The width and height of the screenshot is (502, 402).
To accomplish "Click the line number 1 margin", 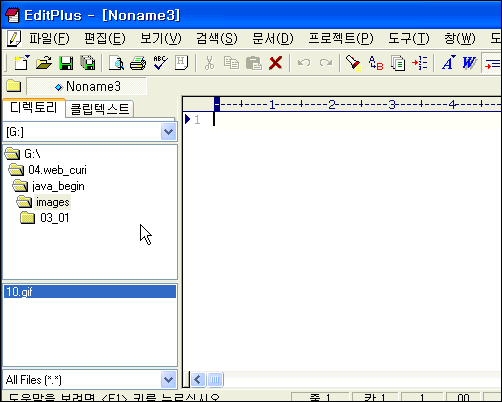I will point(197,119).
